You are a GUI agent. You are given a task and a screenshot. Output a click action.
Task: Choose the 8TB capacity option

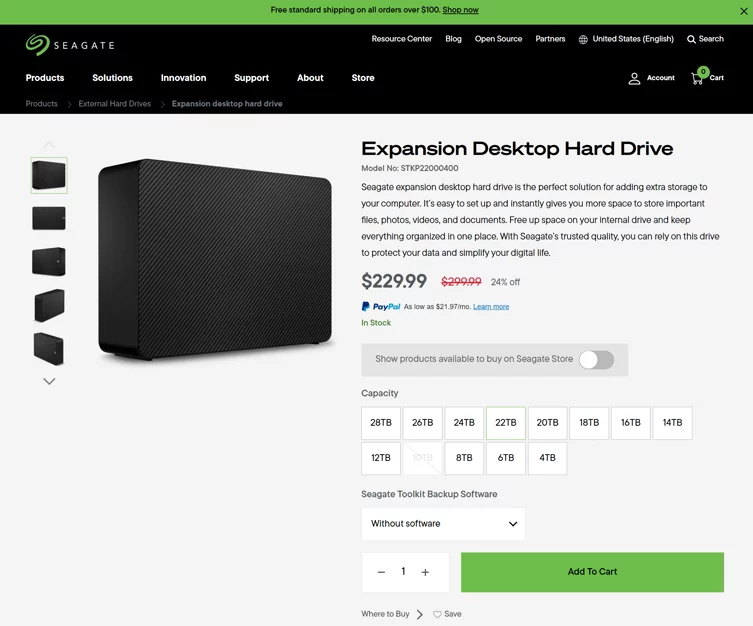[x=464, y=457]
